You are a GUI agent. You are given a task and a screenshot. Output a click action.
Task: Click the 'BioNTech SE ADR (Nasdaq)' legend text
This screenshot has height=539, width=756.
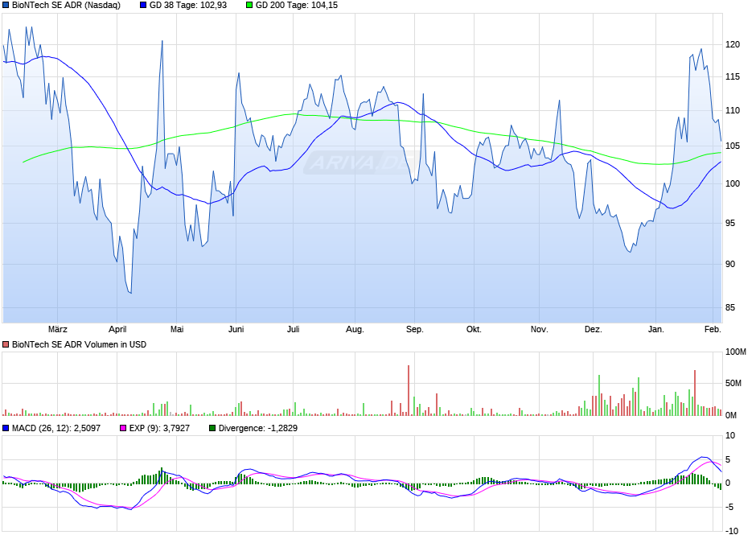[66, 6]
